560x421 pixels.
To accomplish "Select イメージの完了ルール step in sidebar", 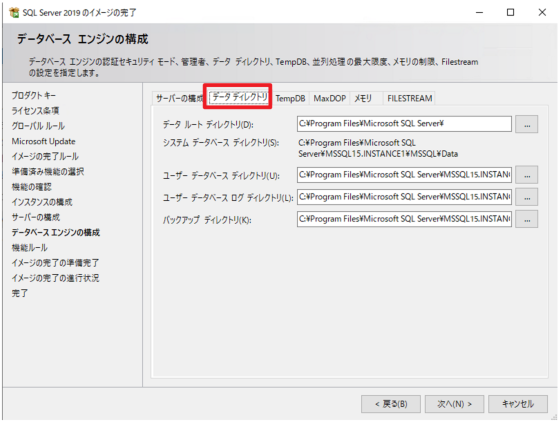I will [45, 156].
